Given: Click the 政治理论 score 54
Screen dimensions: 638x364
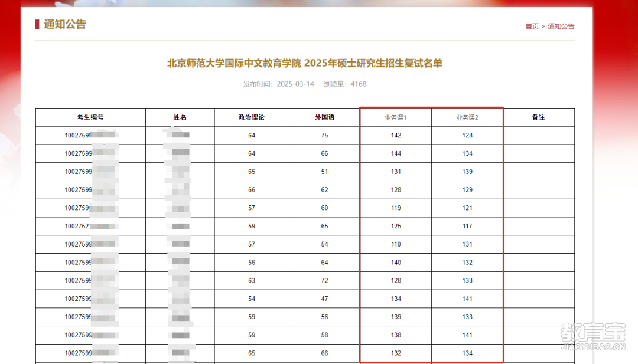Looking at the screenshot, I should (x=252, y=299).
